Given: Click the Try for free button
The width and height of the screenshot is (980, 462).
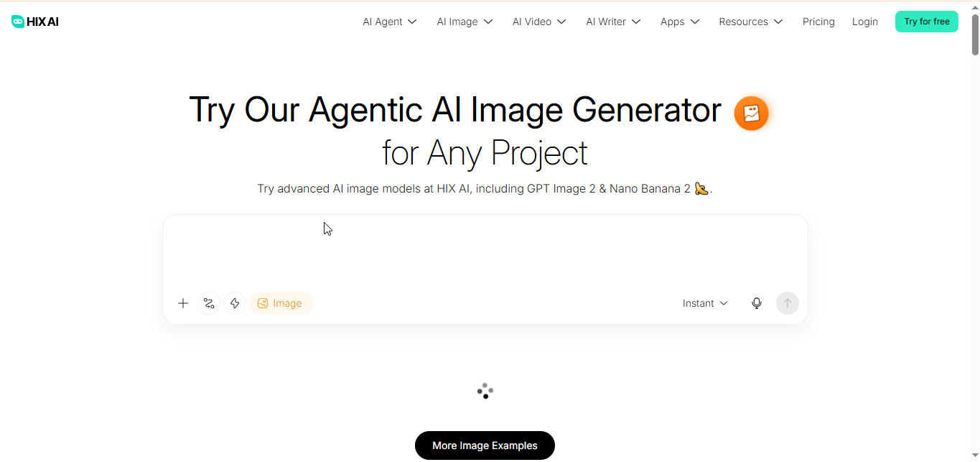Looking at the screenshot, I should (x=927, y=22).
